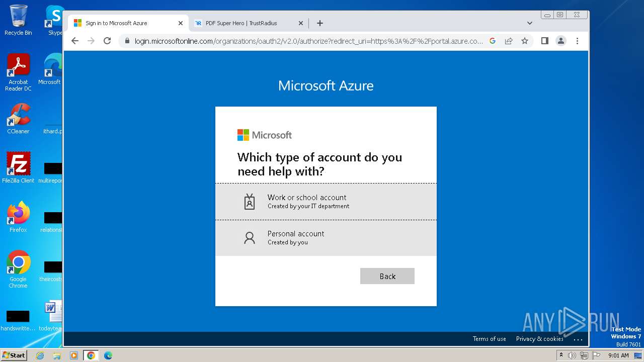Reload the current page
This screenshot has width=644, height=362.
107,41
